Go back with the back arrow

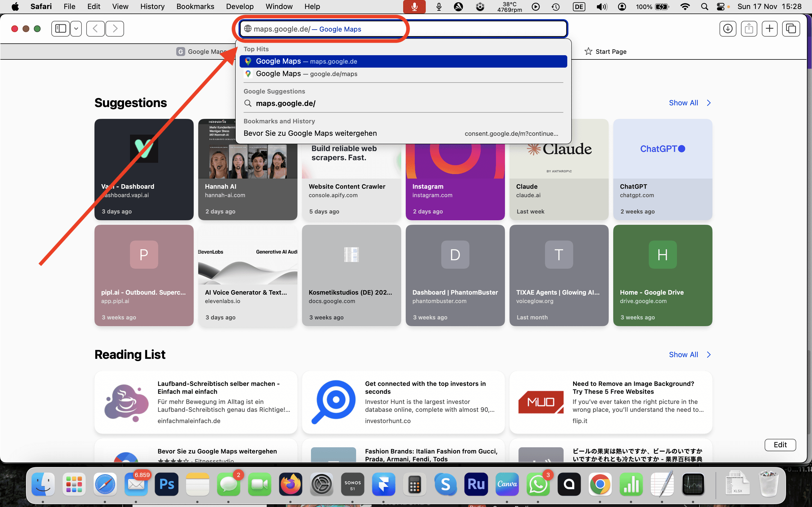coord(95,29)
